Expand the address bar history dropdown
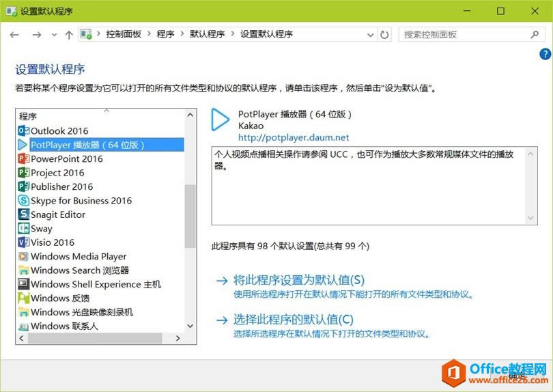This screenshot has height=392, width=553. [370, 35]
